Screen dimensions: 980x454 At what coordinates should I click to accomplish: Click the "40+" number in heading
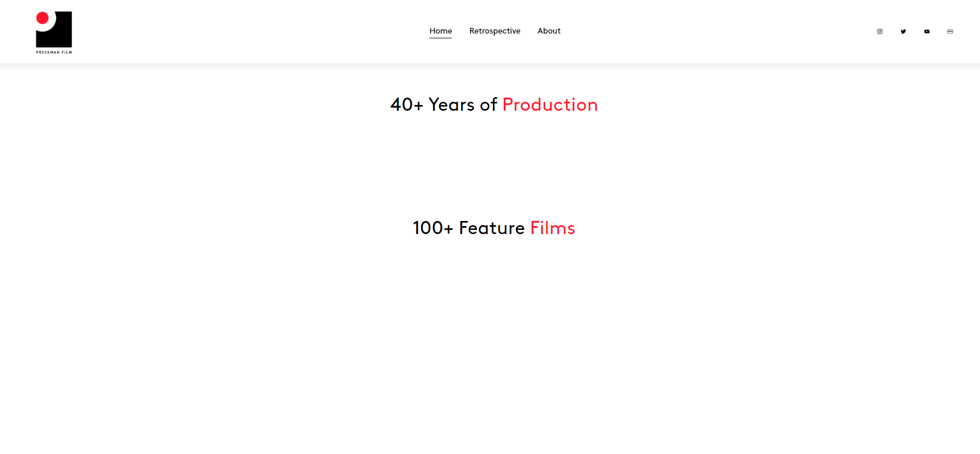406,105
